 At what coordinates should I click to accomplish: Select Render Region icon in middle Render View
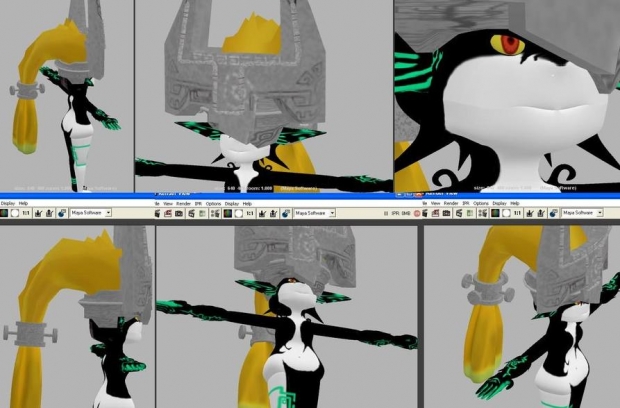(x=168, y=213)
